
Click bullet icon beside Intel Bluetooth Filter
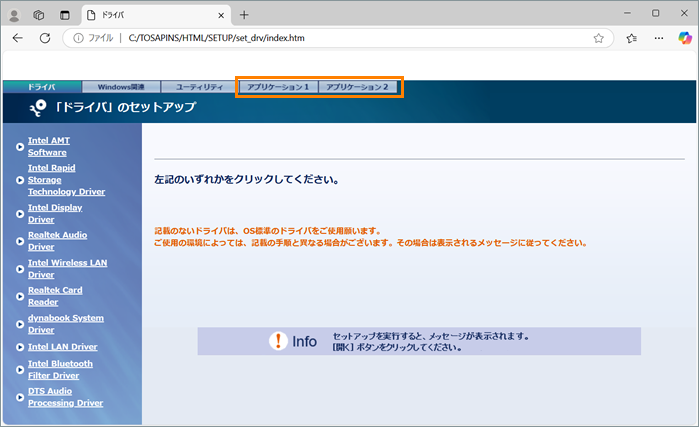pyautogui.click(x=20, y=370)
